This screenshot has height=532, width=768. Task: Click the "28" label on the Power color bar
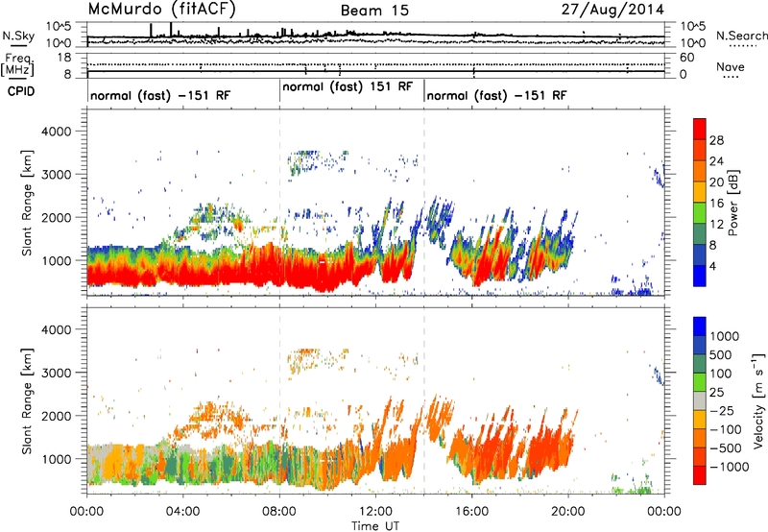coord(716,140)
